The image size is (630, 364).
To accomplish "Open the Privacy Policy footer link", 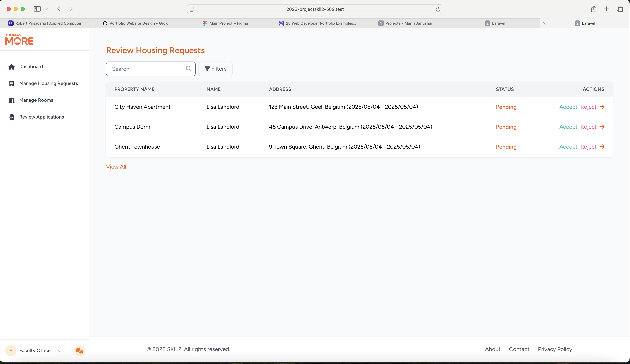I will tap(555, 349).
